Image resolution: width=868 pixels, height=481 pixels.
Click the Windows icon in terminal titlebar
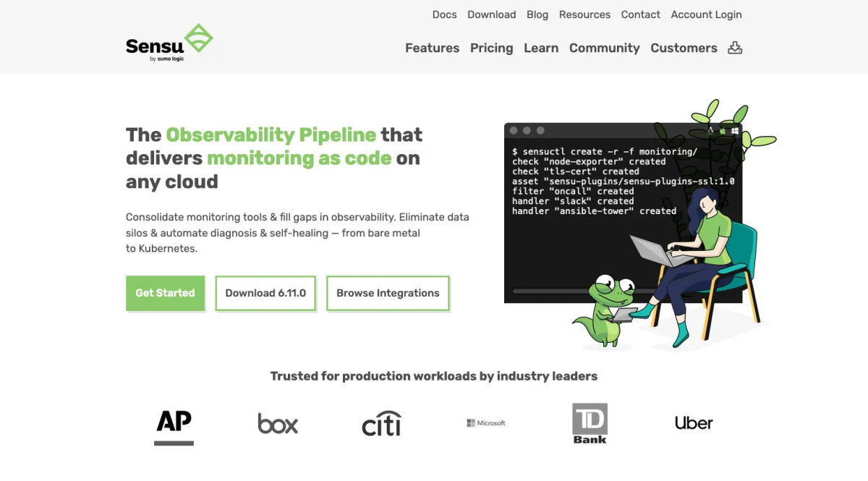735,131
